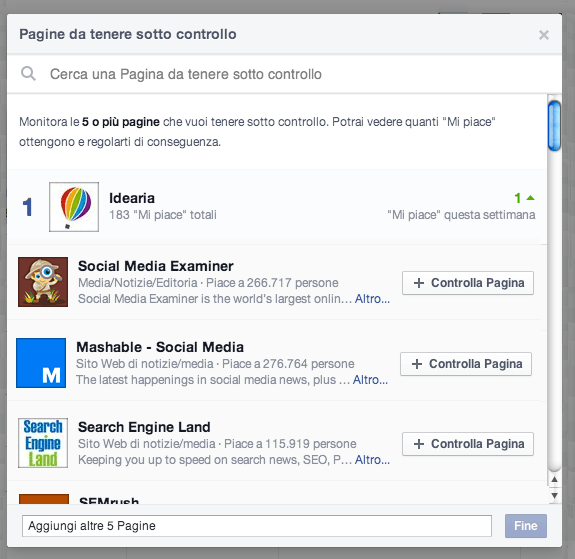Select the Idearia page name
The width and height of the screenshot is (575, 559).
(132, 198)
